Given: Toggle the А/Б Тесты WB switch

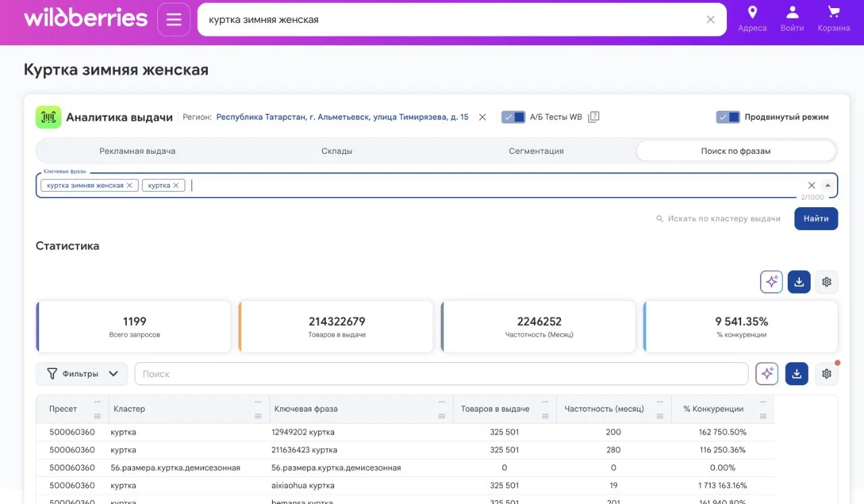Looking at the screenshot, I should point(513,117).
